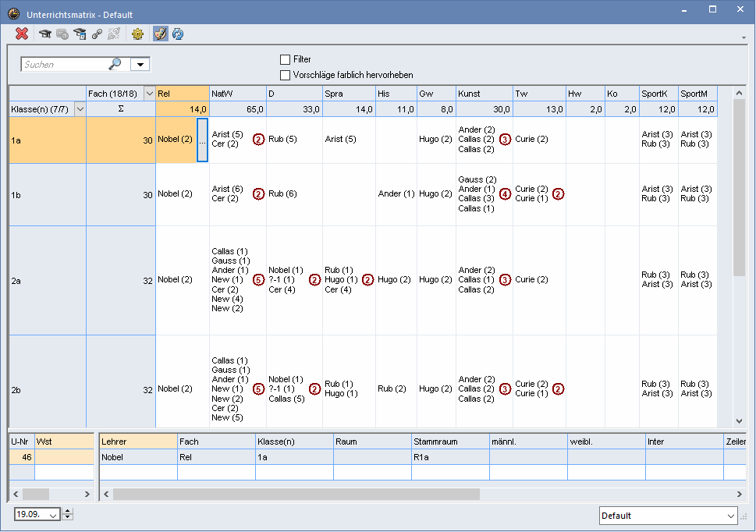Click the blue refresh arrows icon
The height and width of the screenshot is (532, 756).
(178, 34)
